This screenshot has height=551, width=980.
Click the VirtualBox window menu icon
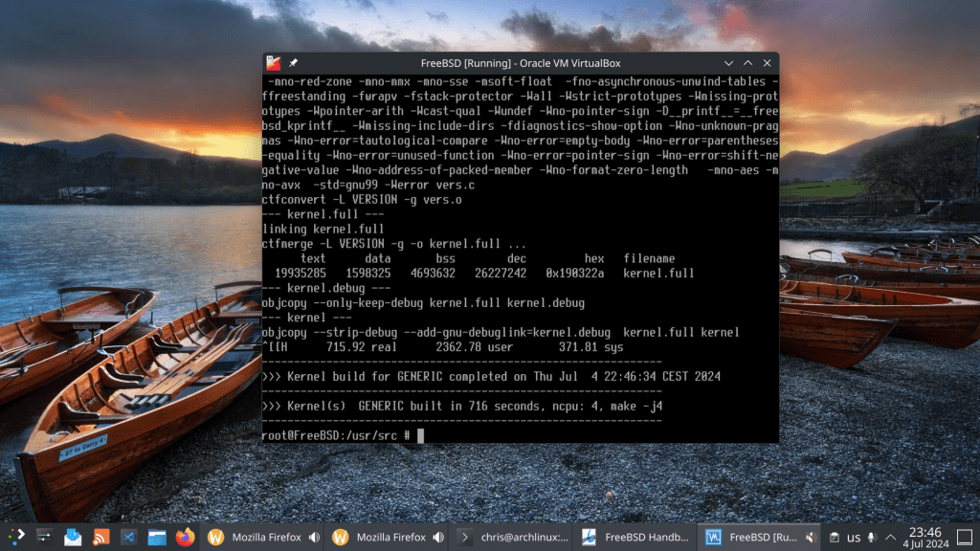point(274,62)
